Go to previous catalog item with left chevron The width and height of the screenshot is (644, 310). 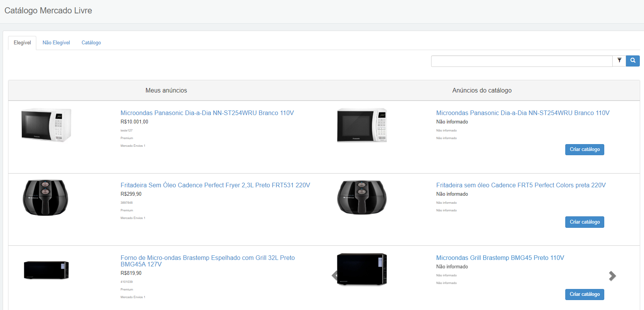(x=335, y=276)
